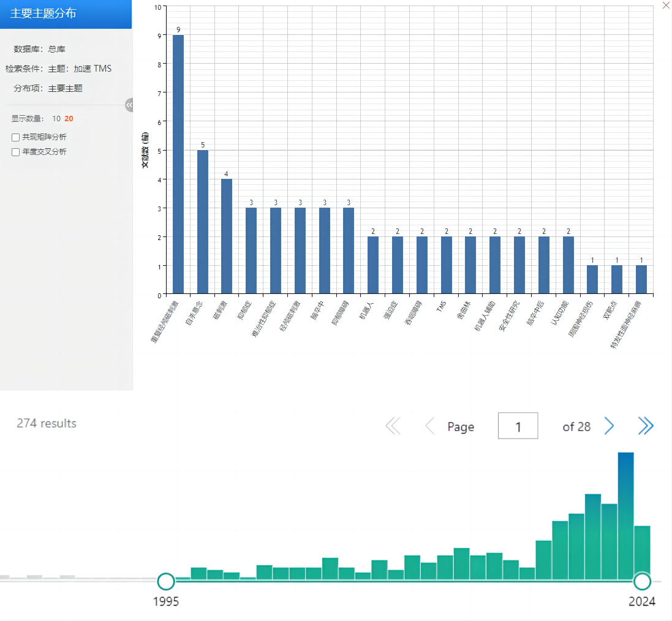Click the TMS bar in chart
672x621 pixels.
447,265
